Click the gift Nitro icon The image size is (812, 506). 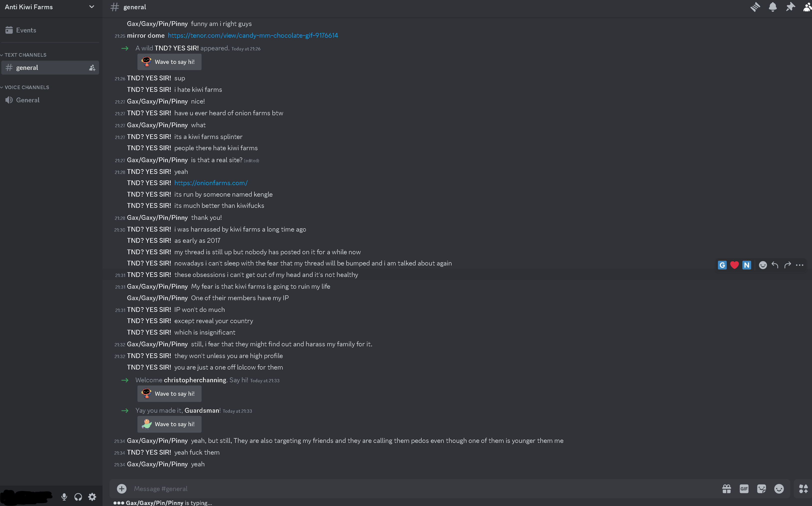[x=726, y=489]
